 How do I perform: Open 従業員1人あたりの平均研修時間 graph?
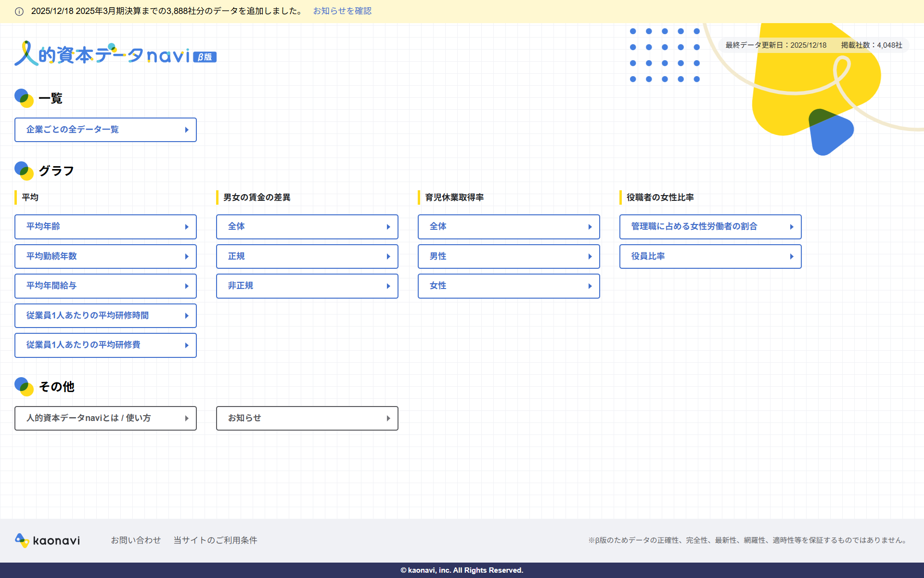coord(105,315)
